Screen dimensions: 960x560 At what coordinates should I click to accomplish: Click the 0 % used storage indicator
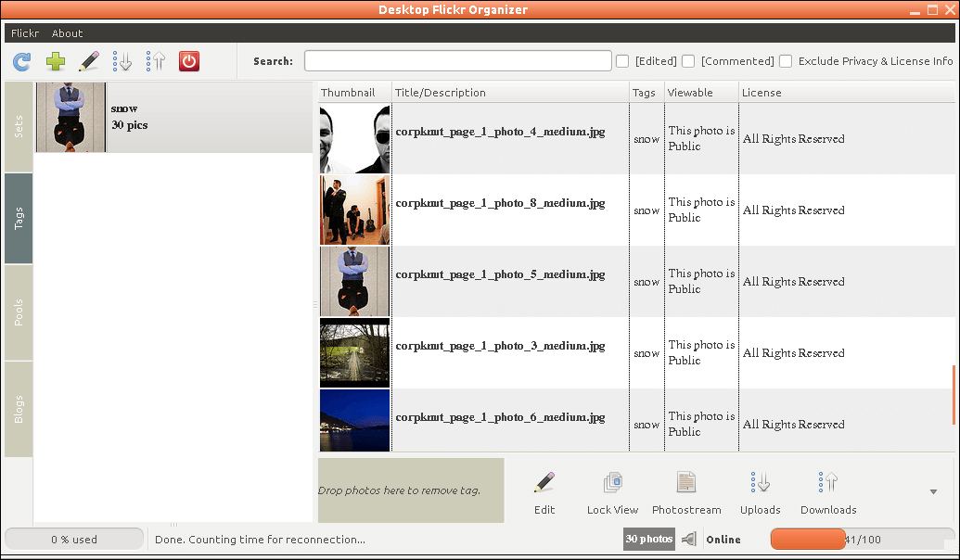[74, 540]
